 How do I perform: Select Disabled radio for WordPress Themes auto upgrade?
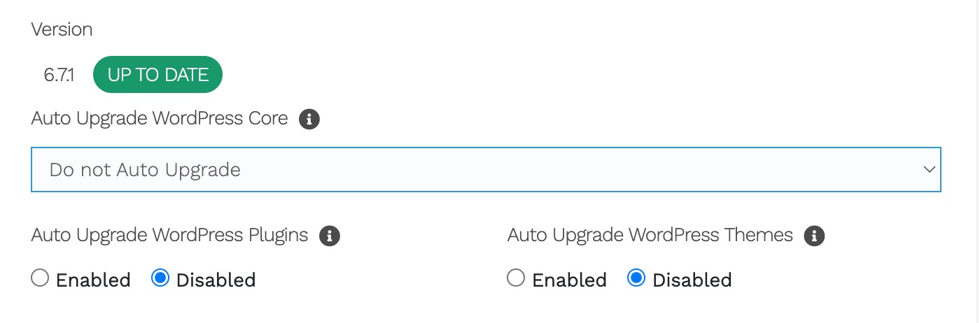tap(636, 279)
